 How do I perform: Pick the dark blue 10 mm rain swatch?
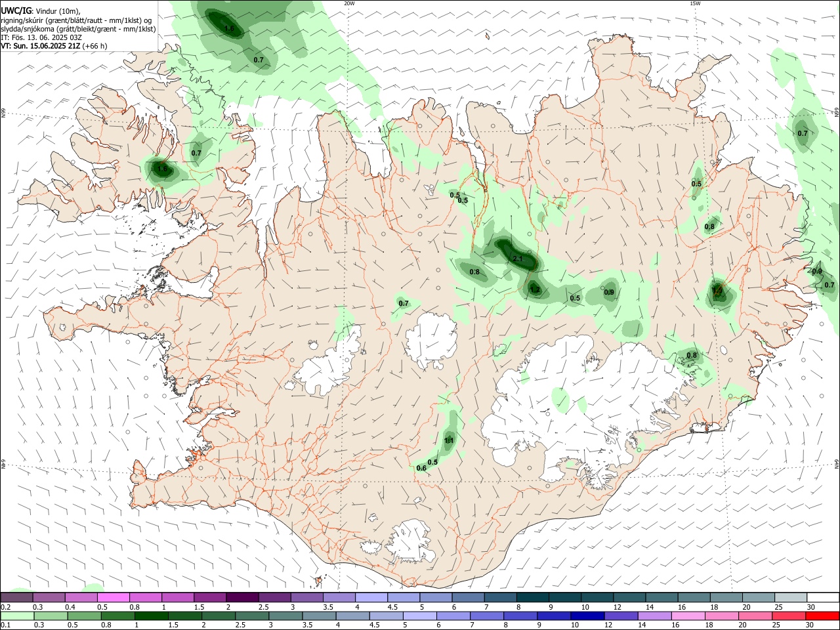pos(587,616)
